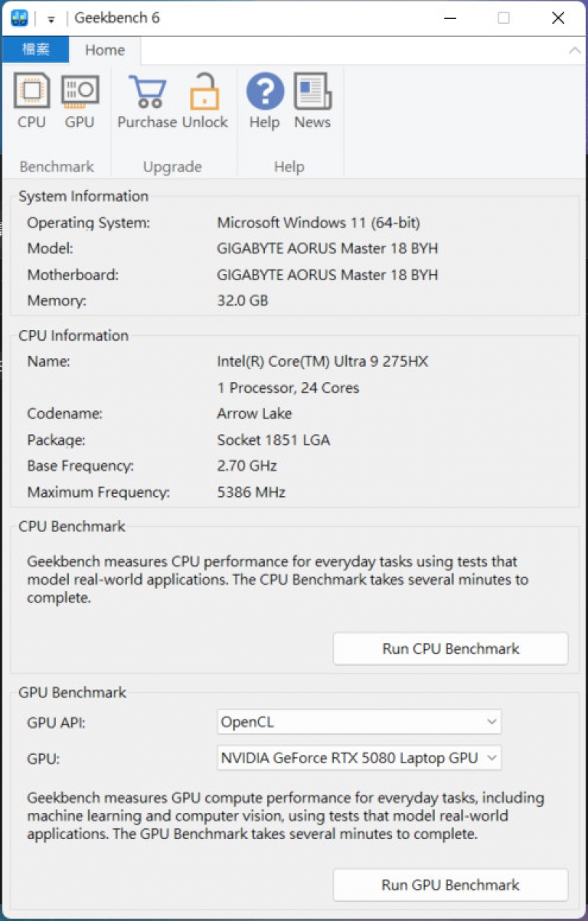Run the CPU Benchmark
The width and height of the screenshot is (588, 921).
450,648
